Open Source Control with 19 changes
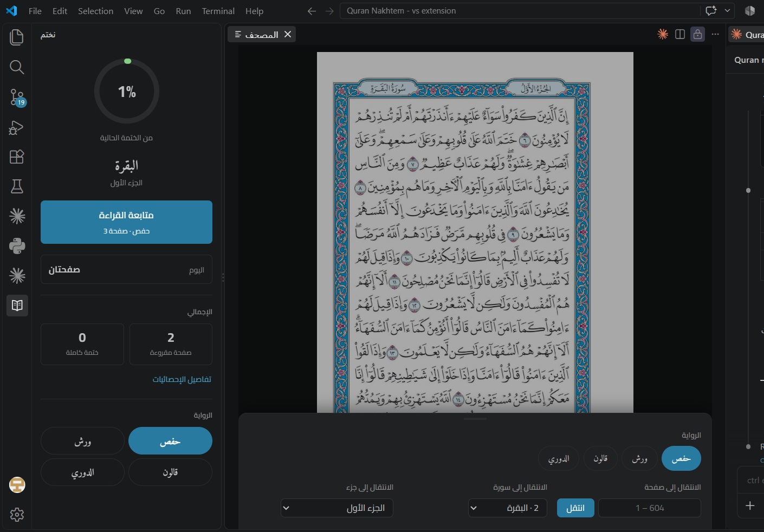This screenshot has width=764, height=532. [17, 98]
